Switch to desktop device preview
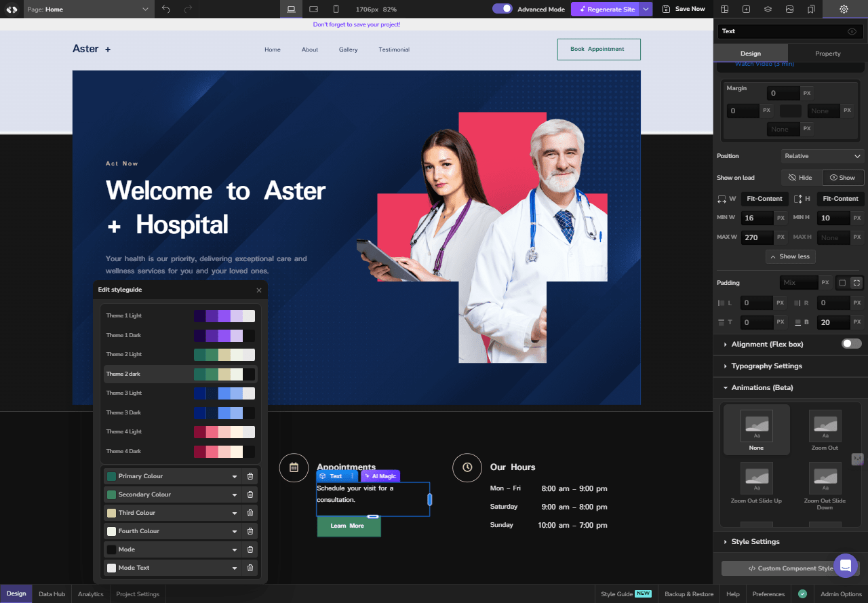868x603 pixels. point(292,9)
